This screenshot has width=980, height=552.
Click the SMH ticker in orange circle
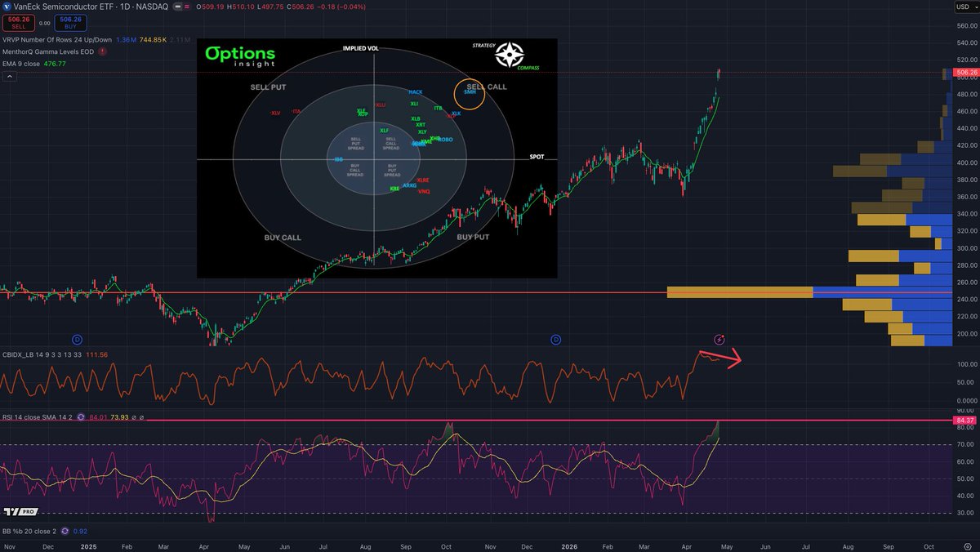pos(470,92)
